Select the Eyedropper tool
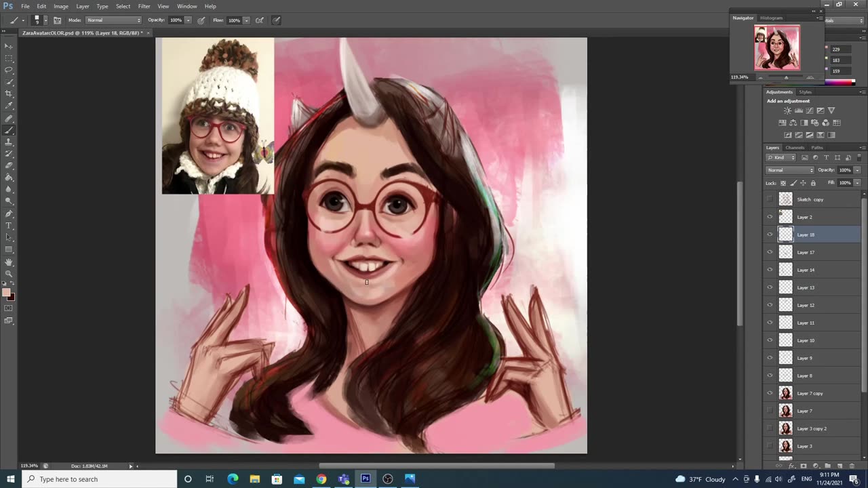Viewport: 868px width, 488px height. (9, 106)
